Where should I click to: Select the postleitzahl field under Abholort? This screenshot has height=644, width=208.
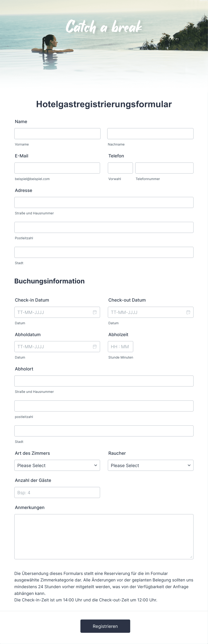coord(104,406)
